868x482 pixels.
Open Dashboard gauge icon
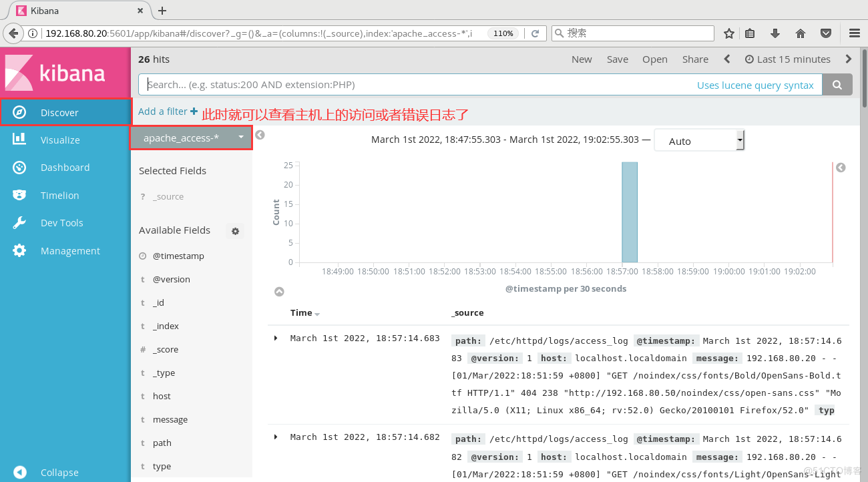click(x=19, y=167)
